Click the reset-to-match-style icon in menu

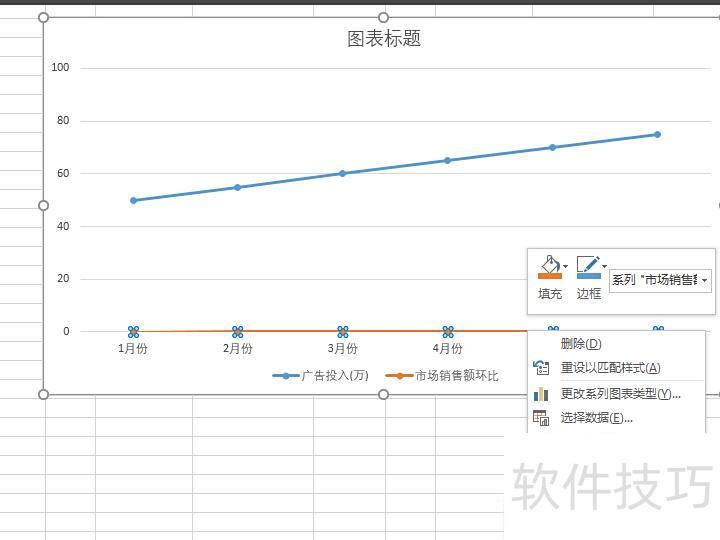point(541,367)
